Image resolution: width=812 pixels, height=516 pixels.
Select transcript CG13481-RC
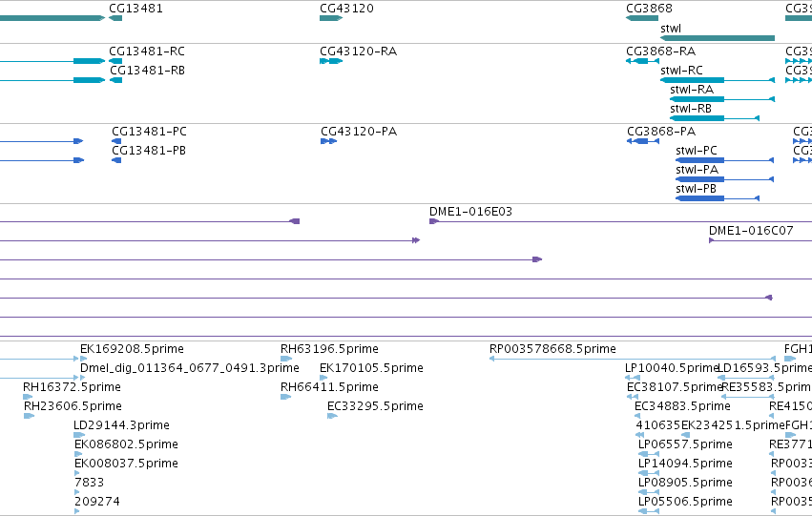click(x=115, y=61)
